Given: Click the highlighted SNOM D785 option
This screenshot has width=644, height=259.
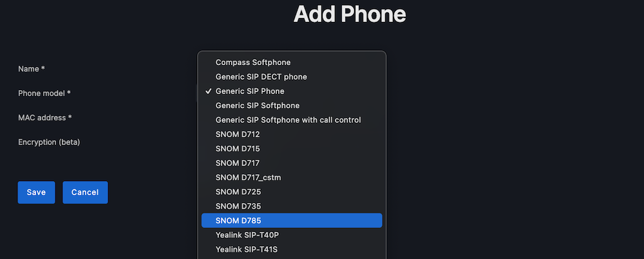Looking at the screenshot, I should 238,220.
